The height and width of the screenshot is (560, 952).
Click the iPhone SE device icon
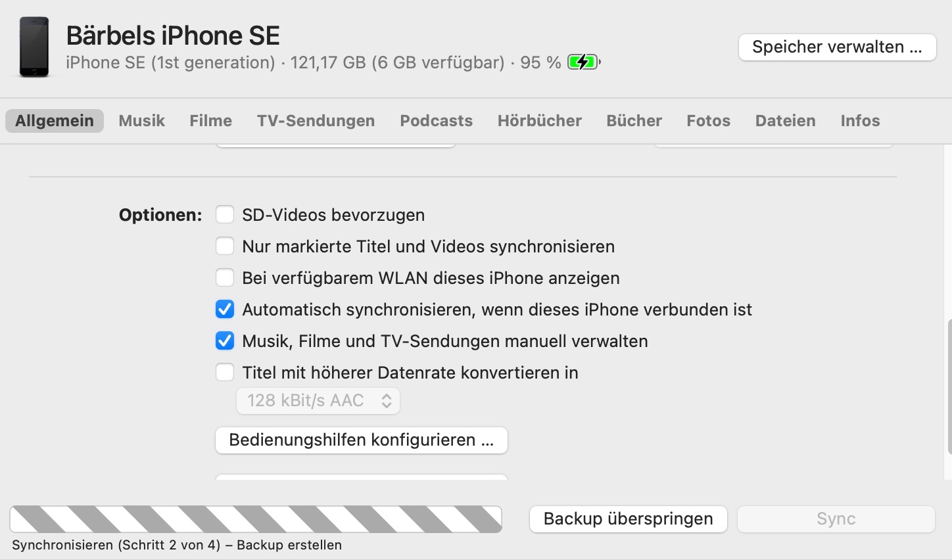coord(34,47)
